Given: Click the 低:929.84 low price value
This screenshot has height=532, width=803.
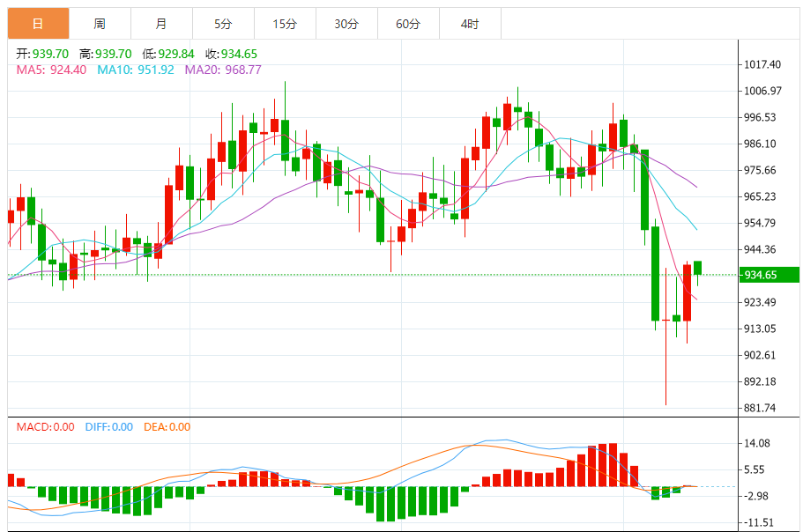Looking at the screenshot, I should point(168,54).
